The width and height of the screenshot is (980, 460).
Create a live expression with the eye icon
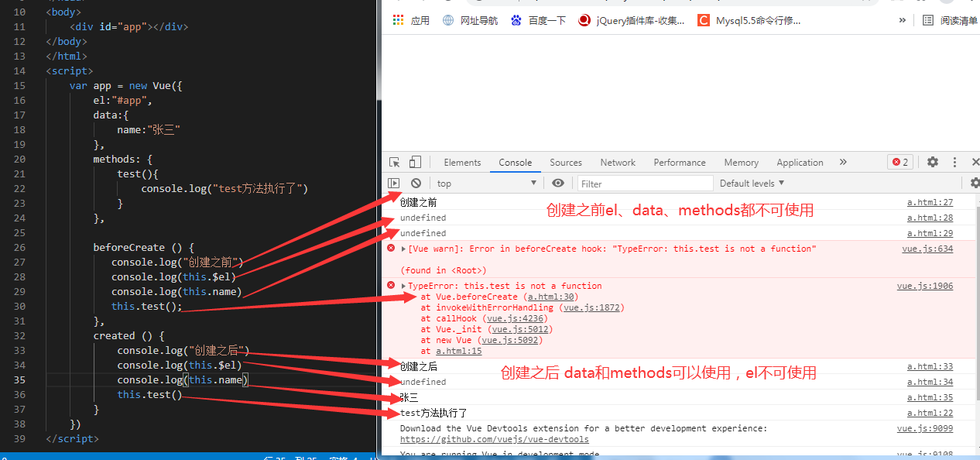pyautogui.click(x=558, y=183)
